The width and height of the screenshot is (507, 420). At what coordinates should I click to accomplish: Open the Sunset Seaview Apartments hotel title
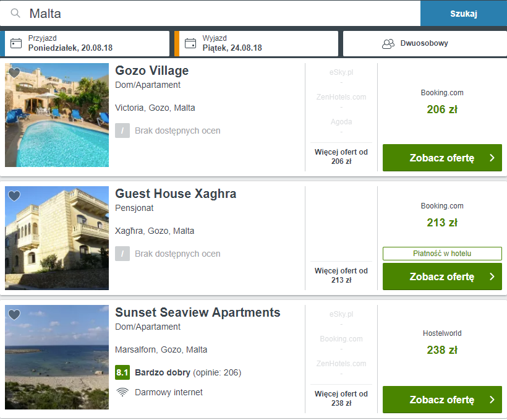197,312
